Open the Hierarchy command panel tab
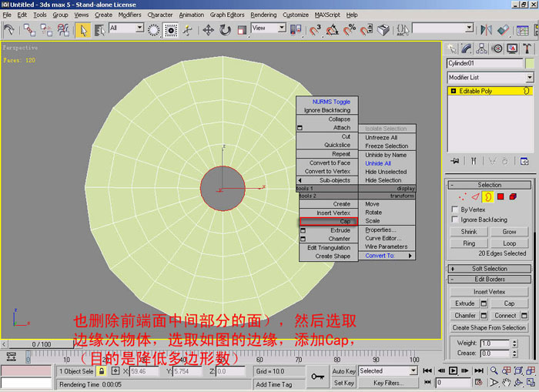 (x=481, y=49)
